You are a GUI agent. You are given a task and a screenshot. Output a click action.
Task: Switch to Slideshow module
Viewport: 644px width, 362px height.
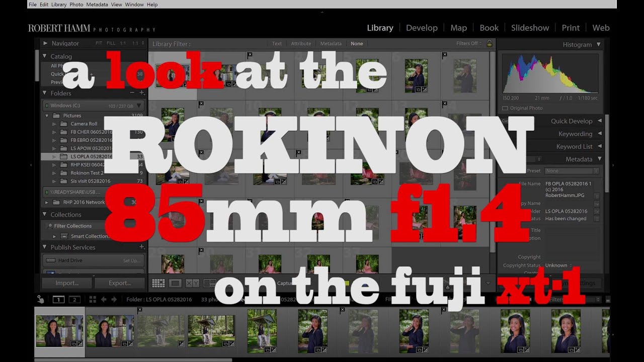(x=530, y=28)
